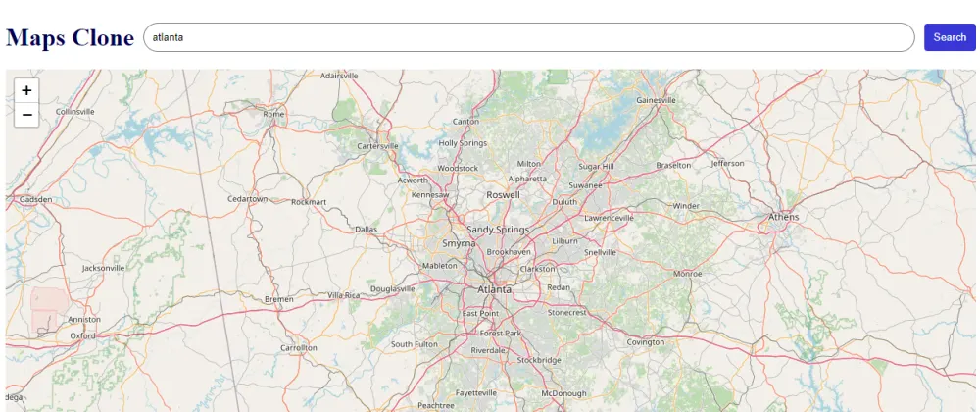Click Smyrna on the map
This screenshot has width=980, height=412.
pyautogui.click(x=458, y=241)
